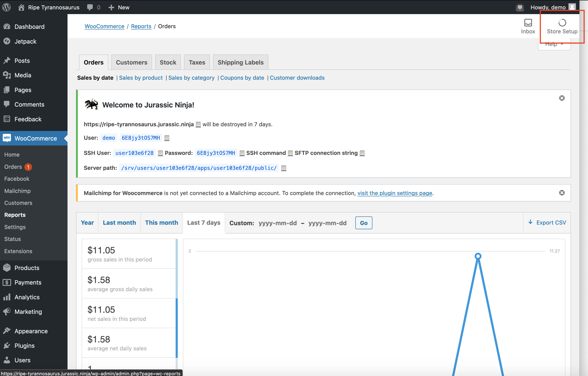This screenshot has width=588, height=376.
Task: Expand the Help dropdown tab
Action: [x=554, y=44]
